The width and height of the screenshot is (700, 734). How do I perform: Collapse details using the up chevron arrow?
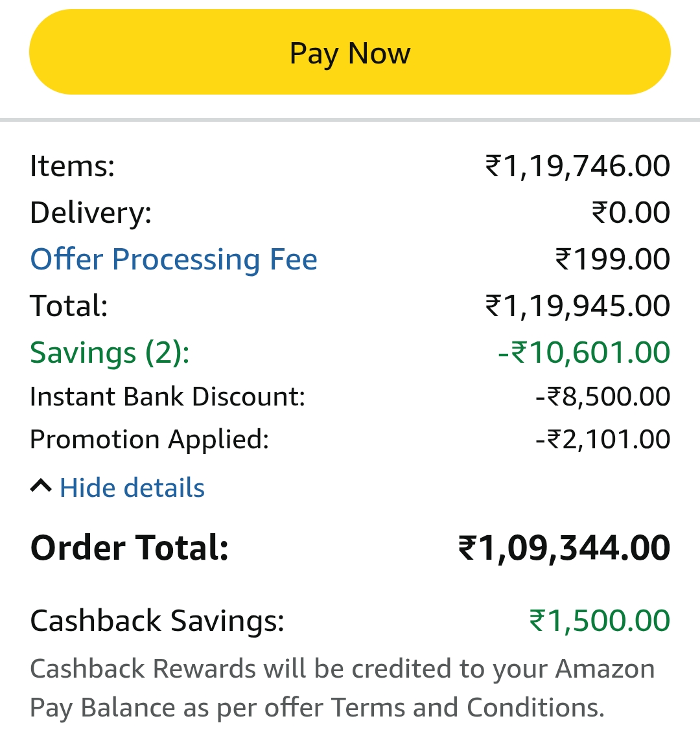(x=41, y=487)
